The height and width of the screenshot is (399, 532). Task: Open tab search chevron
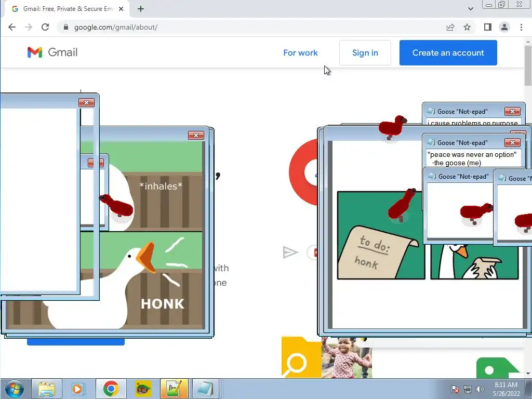(471, 9)
